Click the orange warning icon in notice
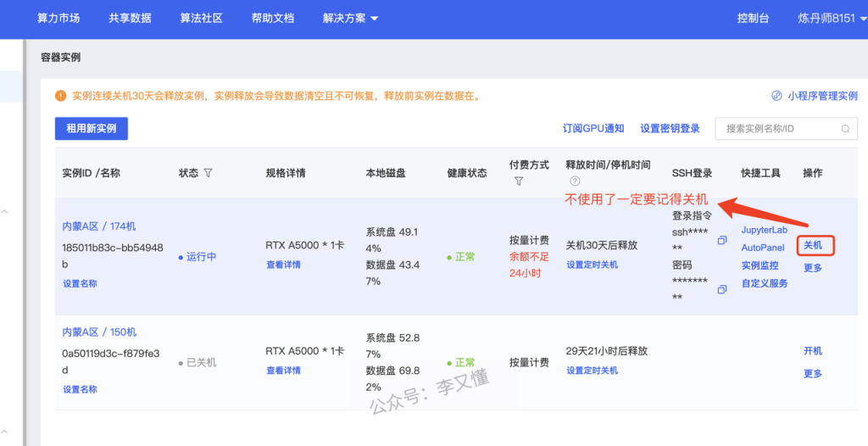Viewport: 868px width, 446px height. pos(60,97)
